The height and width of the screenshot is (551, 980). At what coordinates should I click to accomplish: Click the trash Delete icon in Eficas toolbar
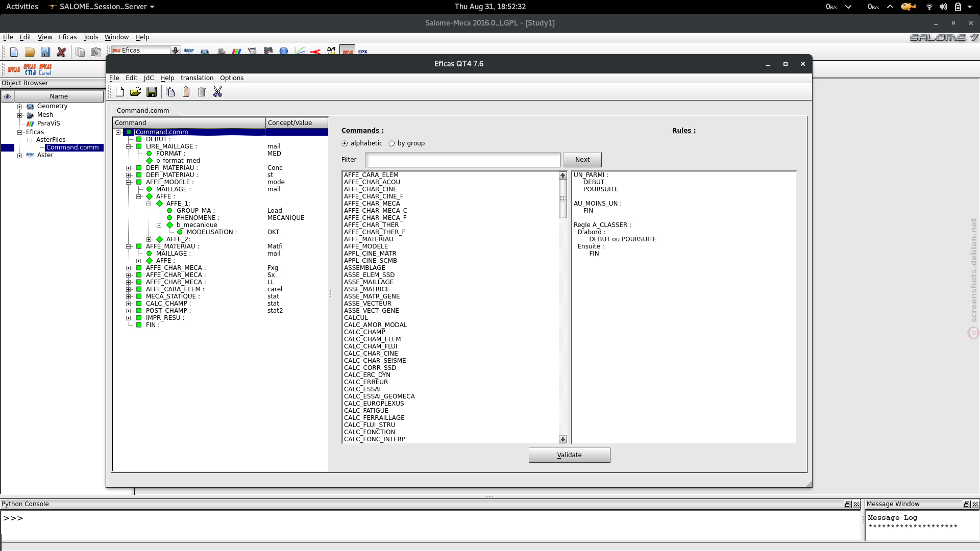pyautogui.click(x=202, y=92)
